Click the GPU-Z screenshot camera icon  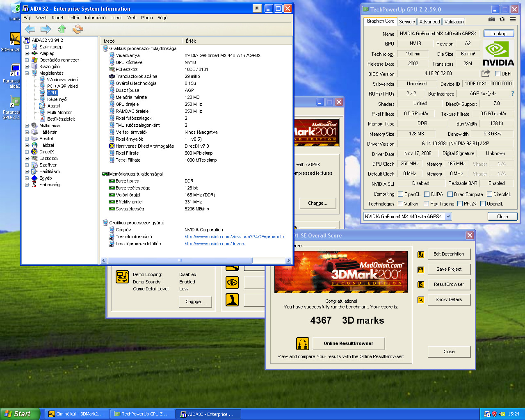[492, 19]
